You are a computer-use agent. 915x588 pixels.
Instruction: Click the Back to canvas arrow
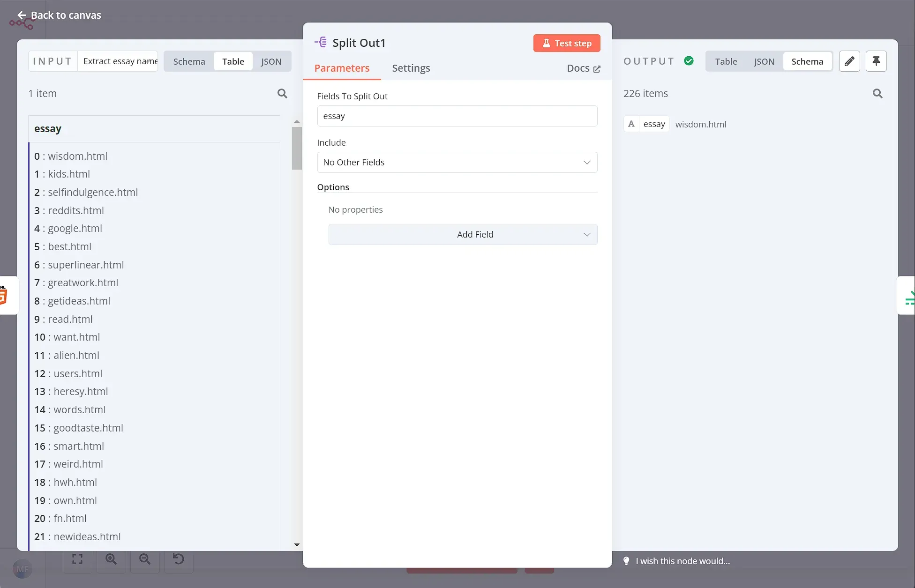tap(22, 15)
